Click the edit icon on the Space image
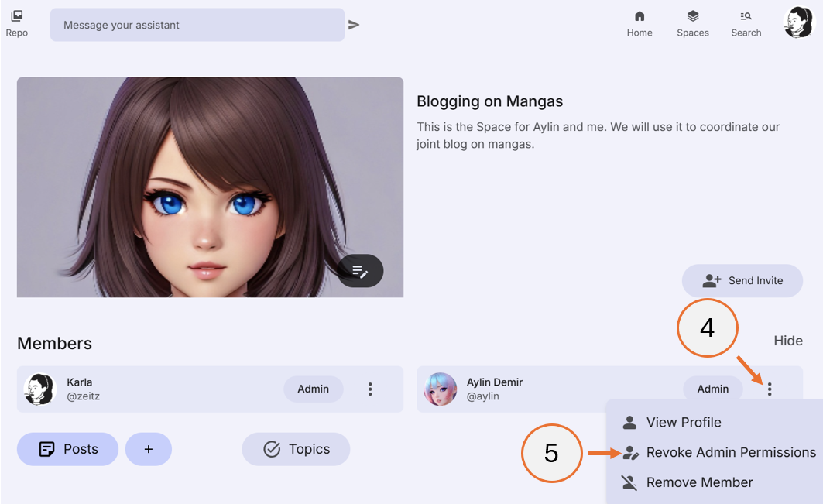 359,271
